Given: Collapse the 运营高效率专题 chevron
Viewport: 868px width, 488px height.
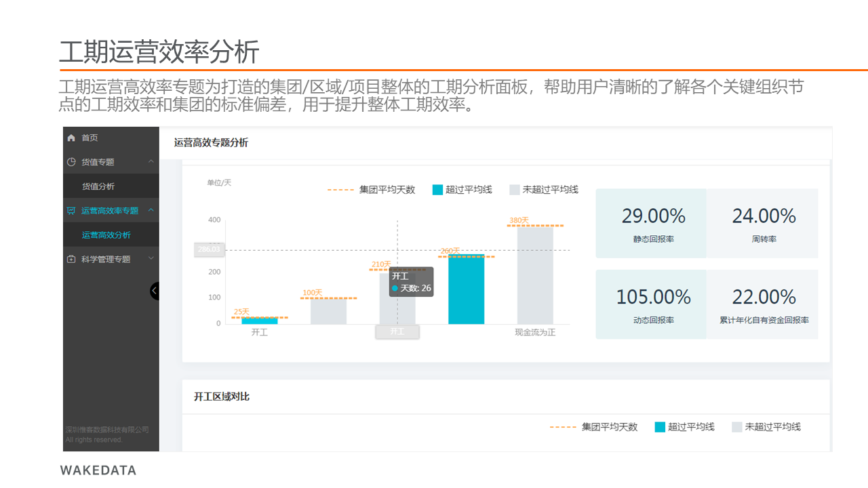Looking at the screenshot, I should (x=151, y=210).
